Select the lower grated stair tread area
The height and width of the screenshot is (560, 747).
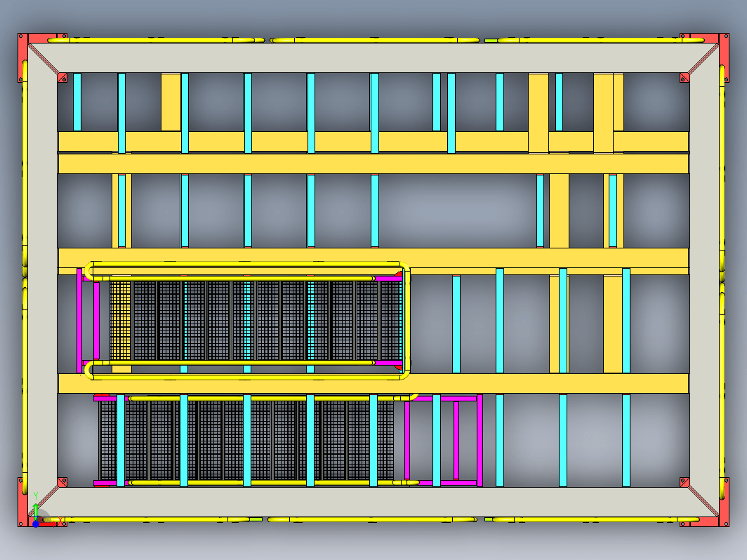click(246, 441)
